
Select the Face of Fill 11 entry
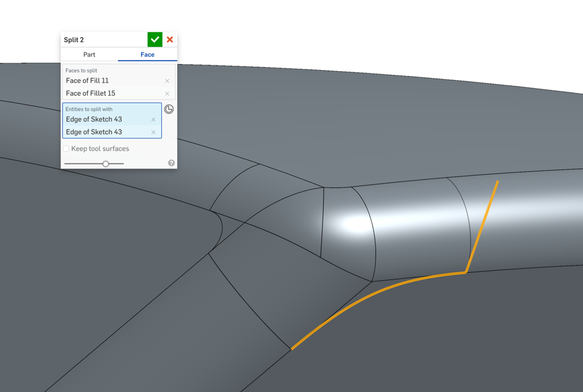click(x=87, y=81)
